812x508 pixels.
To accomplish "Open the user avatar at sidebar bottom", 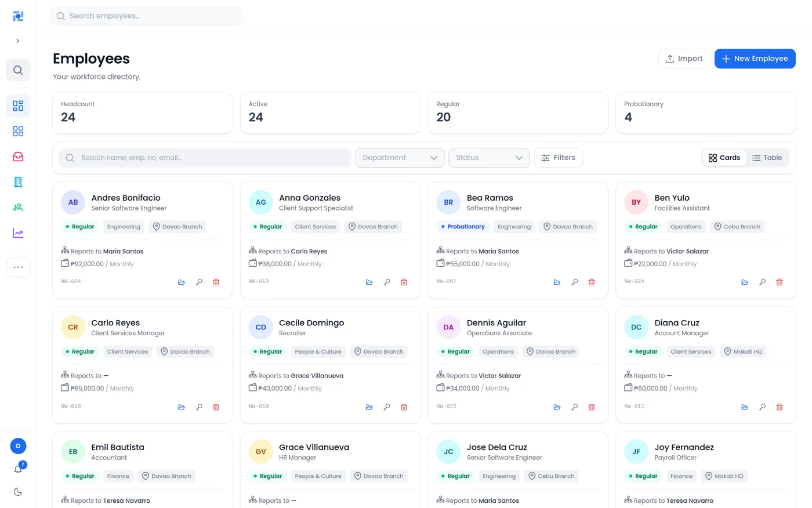I will (18, 446).
